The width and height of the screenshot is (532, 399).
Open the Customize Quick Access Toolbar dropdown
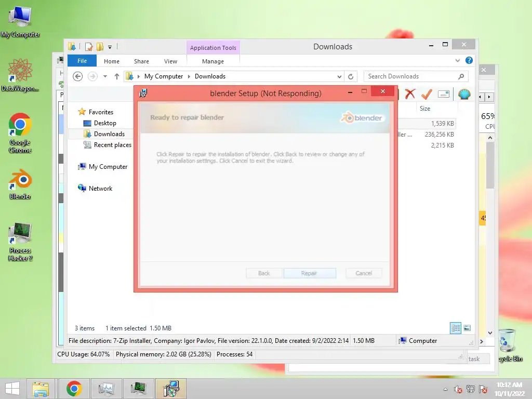coord(110,47)
